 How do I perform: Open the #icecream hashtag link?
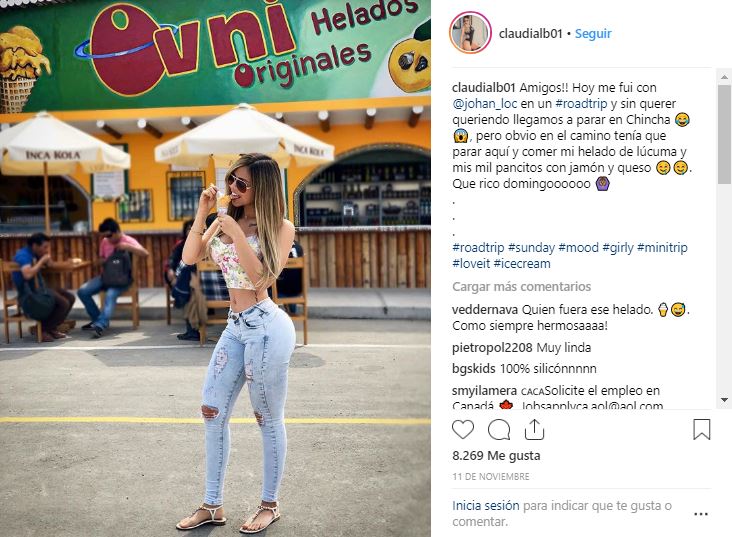(x=522, y=263)
